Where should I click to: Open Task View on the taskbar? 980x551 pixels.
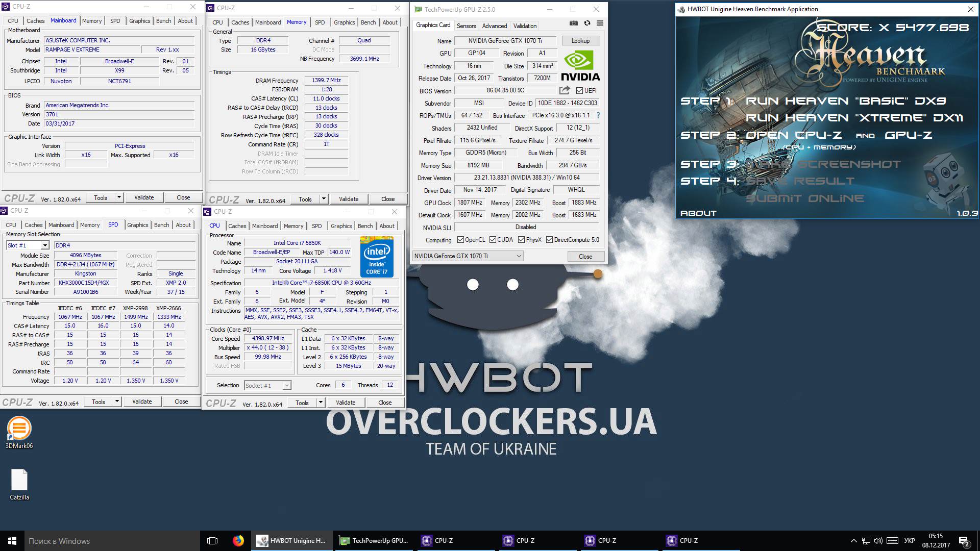pyautogui.click(x=212, y=541)
